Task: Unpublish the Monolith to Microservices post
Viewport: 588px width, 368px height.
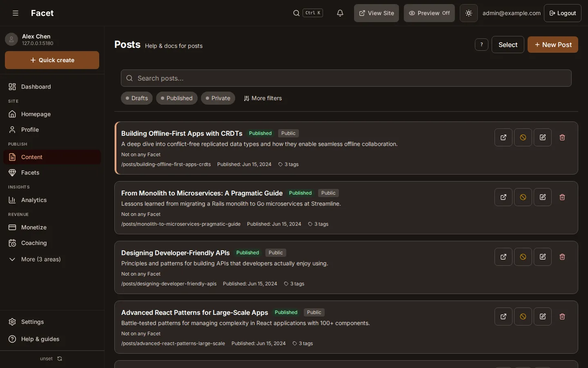Action: pos(523,197)
